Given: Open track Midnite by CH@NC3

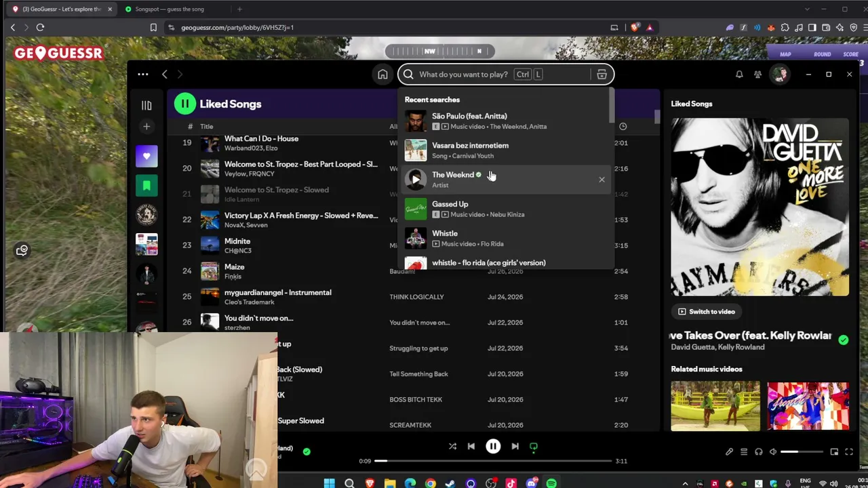Looking at the screenshot, I should tap(237, 241).
